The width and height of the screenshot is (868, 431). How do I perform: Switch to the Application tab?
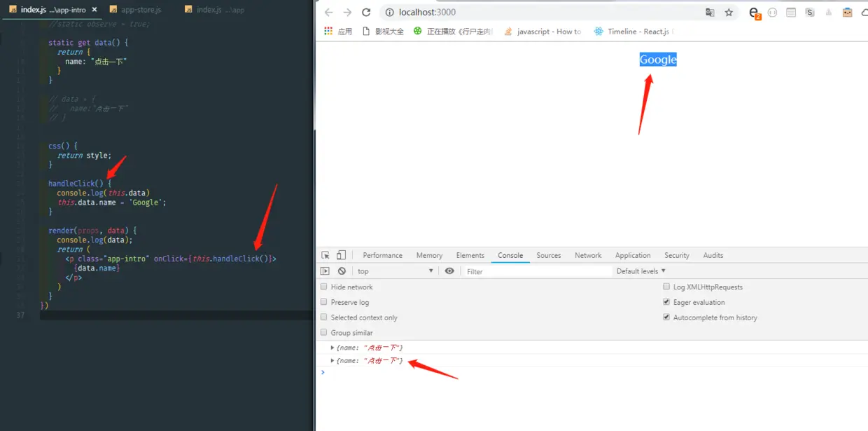(x=633, y=255)
